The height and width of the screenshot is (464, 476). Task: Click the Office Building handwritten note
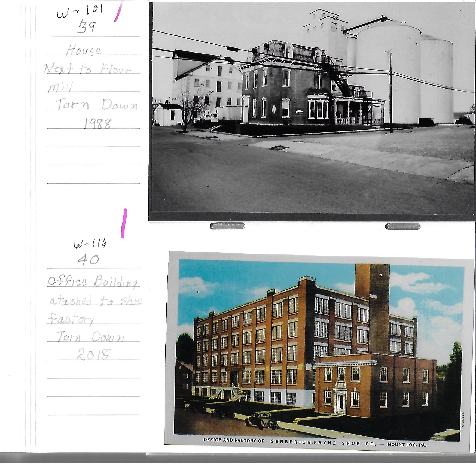click(93, 282)
